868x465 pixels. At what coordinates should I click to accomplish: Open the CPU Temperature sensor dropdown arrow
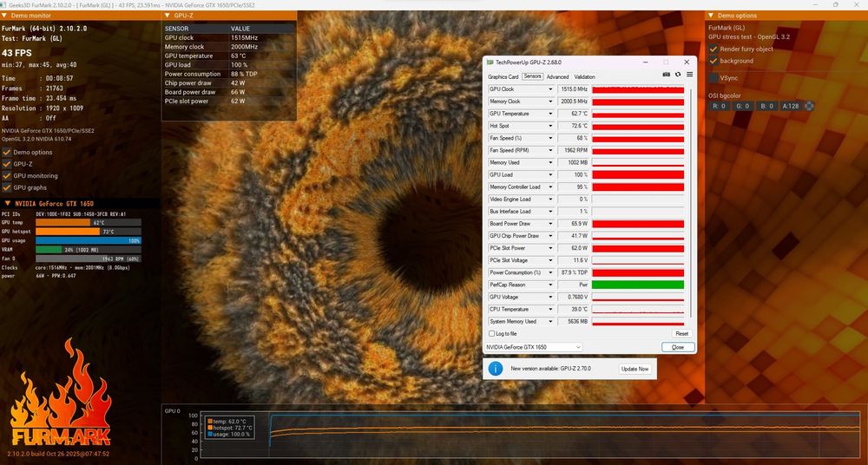click(550, 310)
